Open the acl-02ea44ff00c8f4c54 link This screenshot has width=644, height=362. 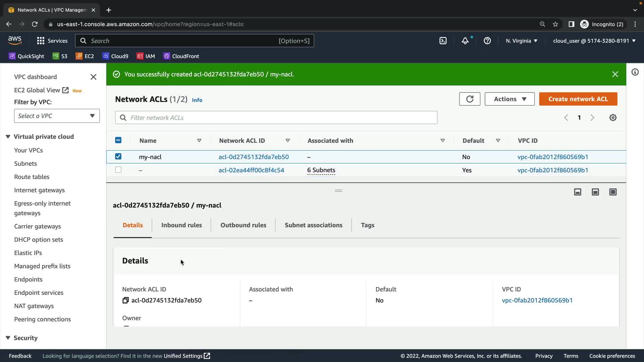tap(251, 170)
